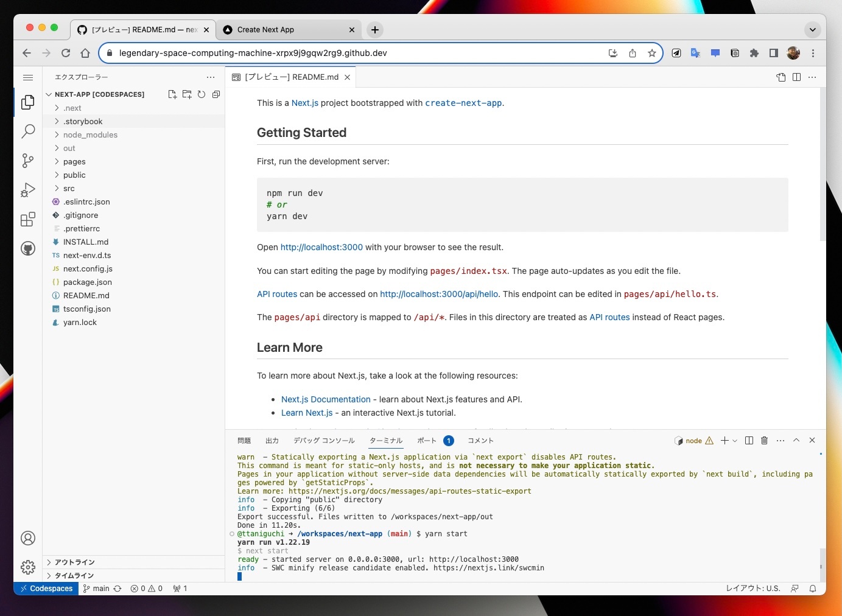Open the new terminal profile dropdown arrow
Viewport: 842px width, 616px height.
pos(735,441)
